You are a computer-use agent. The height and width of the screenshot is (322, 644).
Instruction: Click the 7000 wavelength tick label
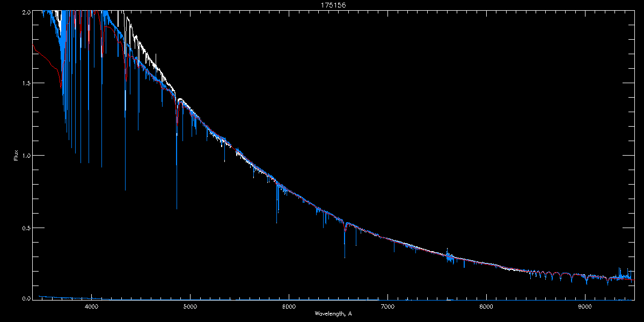[x=387, y=307]
